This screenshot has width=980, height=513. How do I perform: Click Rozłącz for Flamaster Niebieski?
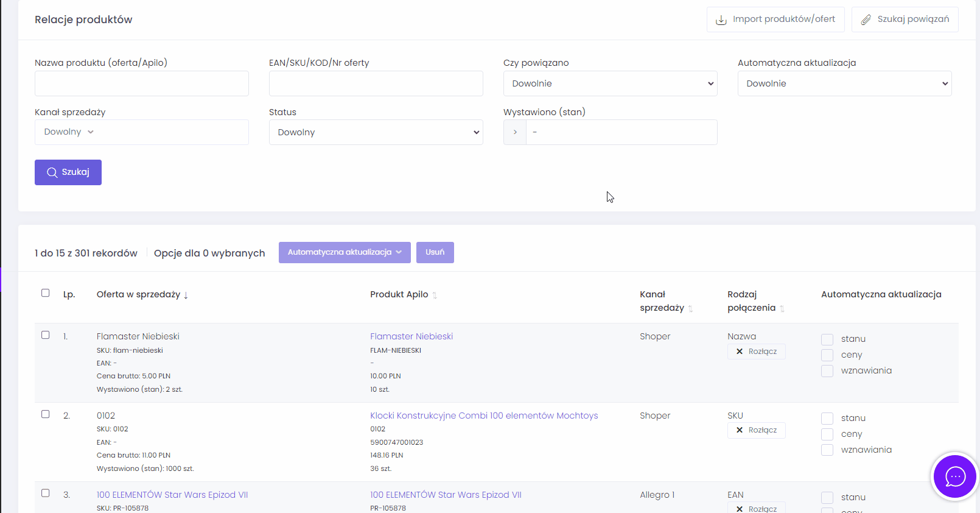(757, 352)
